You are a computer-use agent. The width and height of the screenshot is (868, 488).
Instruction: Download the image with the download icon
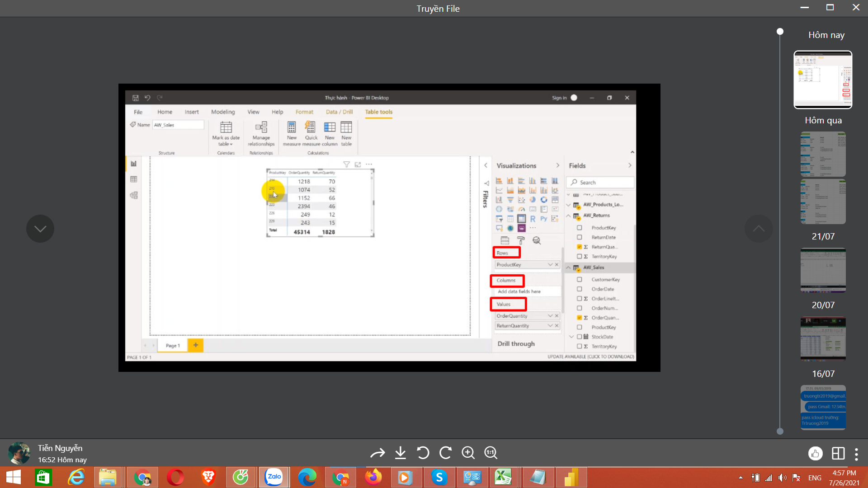click(x=400, y=453)
